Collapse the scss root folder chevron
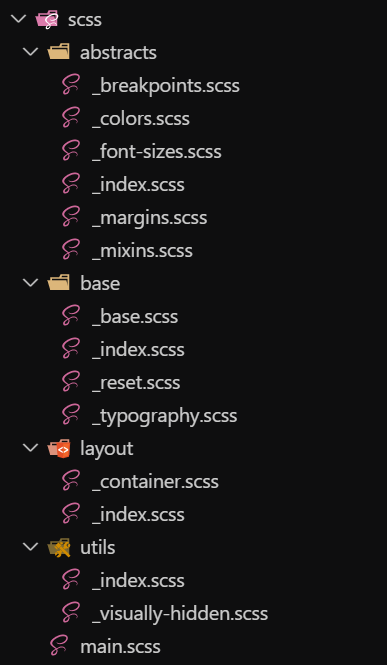The width and height of the screenshot is (387, 665). coord(19,20)
